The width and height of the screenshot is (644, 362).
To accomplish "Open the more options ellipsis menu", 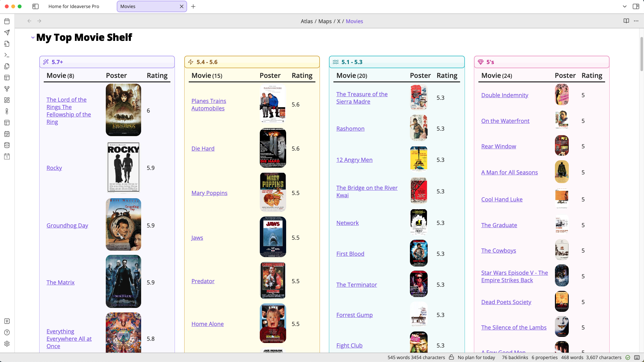I will (636, 21).
